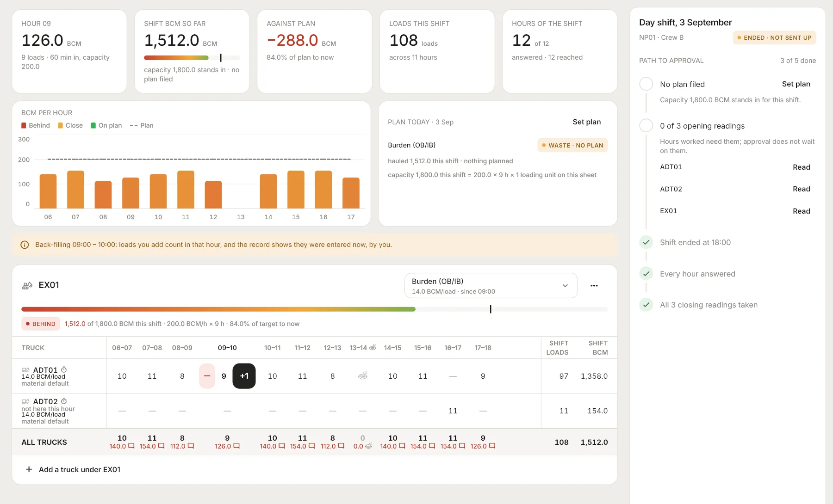833x504 pixels.
Task: Open the note icon under 17–18 total 126.0
Action: pyautogui.click(x=492, y=446)
